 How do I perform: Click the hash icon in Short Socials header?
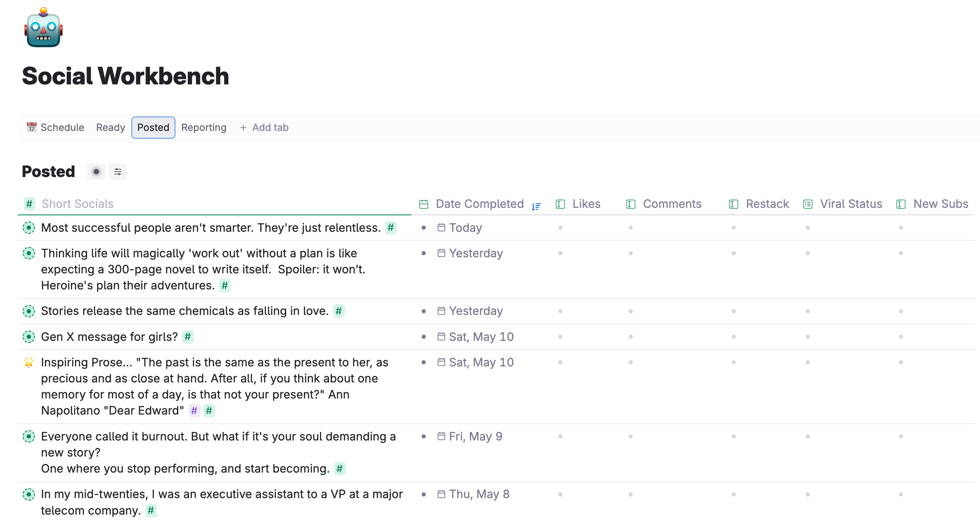(x=29, y=204)
